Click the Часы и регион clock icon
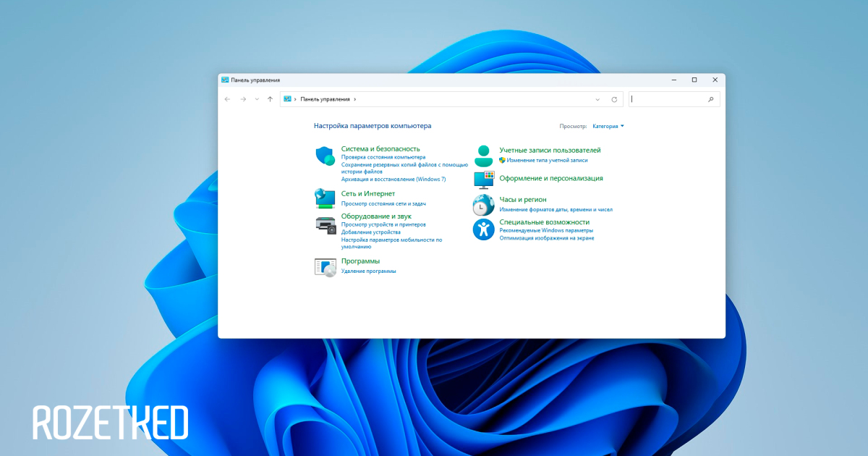 (x=483, y=205)
